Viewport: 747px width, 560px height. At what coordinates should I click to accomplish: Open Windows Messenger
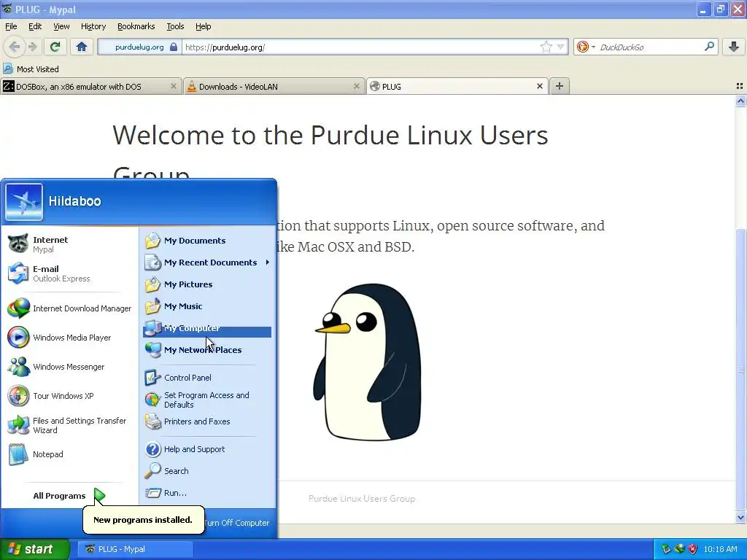click(x=69, y=367)
